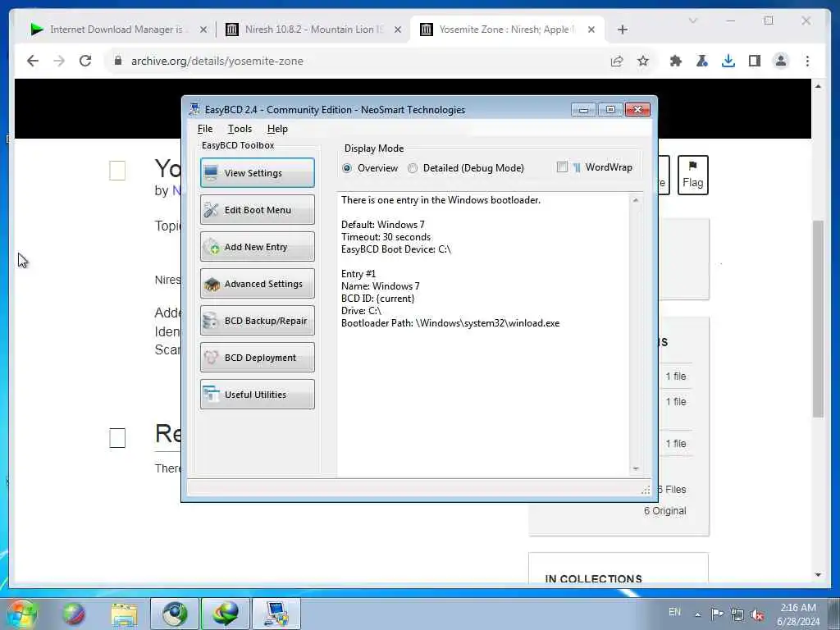Open Action Center flag icon
Screen dimensions: 840x630
pyautogui.click(x=717, y=614)
